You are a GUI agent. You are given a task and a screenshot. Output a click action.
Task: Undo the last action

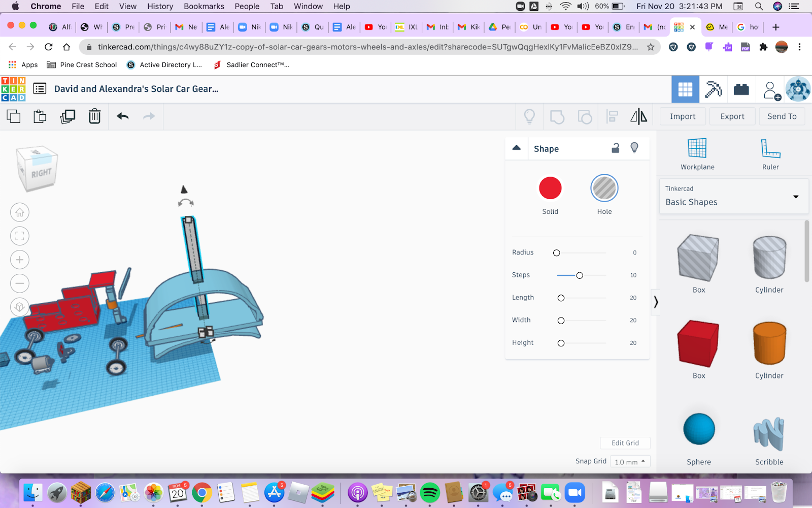pos(122,116)
